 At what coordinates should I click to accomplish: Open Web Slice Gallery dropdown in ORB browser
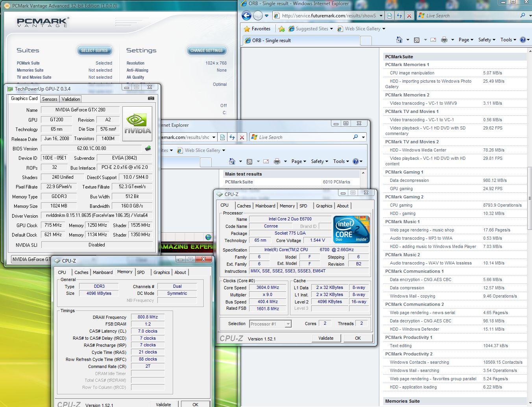[384, 29]
